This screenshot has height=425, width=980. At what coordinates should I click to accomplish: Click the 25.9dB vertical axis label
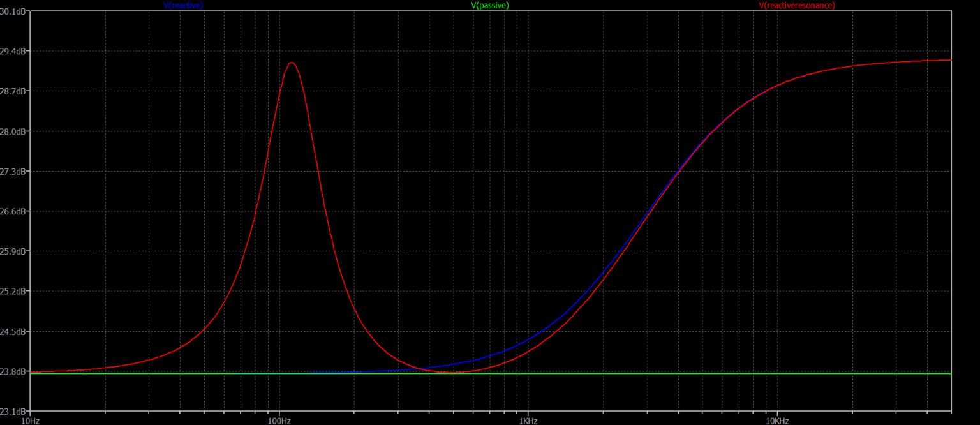pyautogui.click(x=14, y=251)
